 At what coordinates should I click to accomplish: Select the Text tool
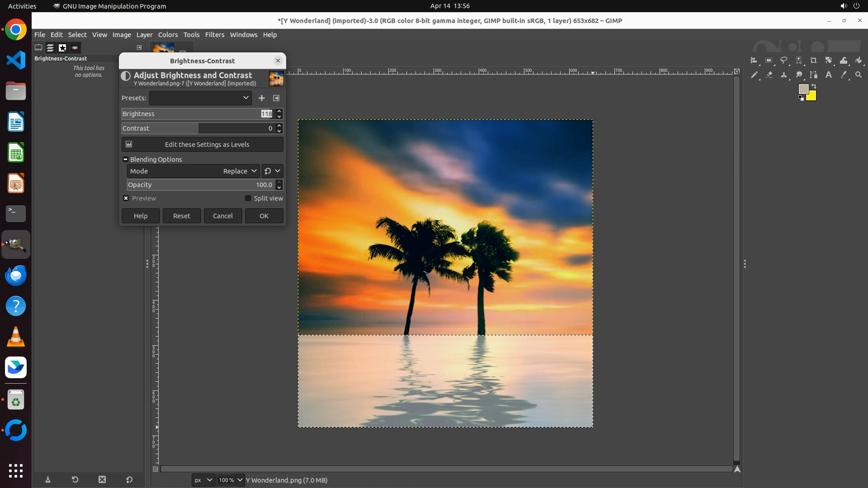829,75
